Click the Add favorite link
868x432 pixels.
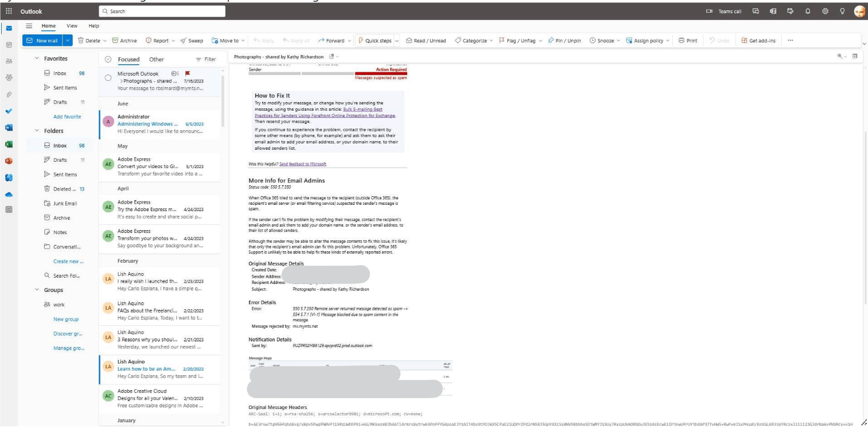tap(67, 116)
